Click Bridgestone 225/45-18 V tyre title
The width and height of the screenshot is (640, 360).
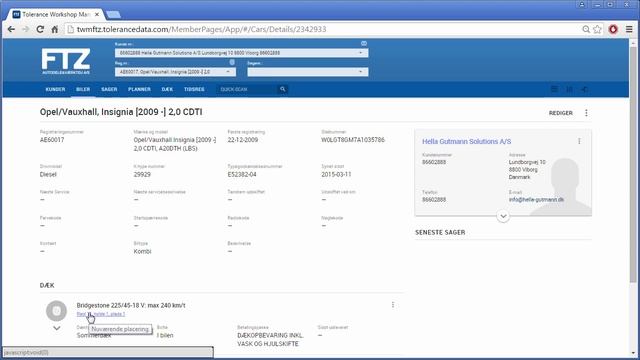(x=131, y=305)
